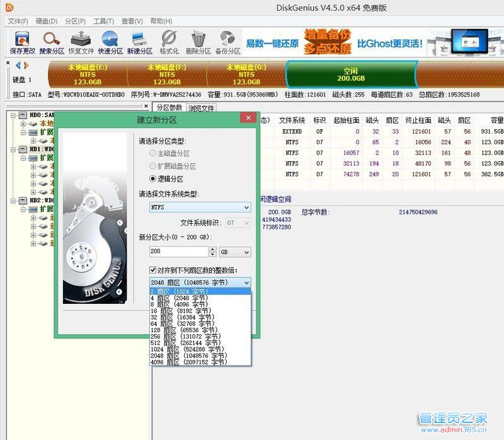Click the 格式化 format toolbar icon
The width and height of the screenshot is (504, 440).
click(x=169, y=42)
